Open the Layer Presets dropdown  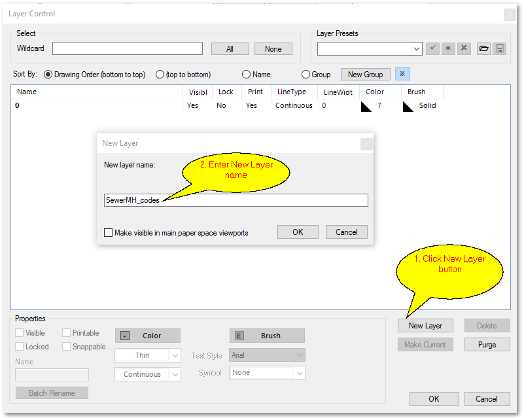(417, 49)
